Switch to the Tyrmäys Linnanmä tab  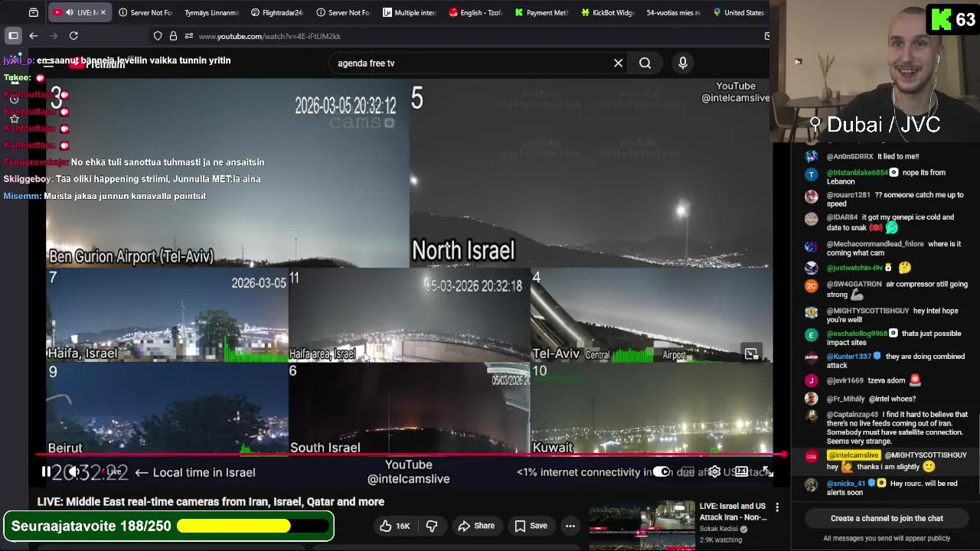(211, 12)
